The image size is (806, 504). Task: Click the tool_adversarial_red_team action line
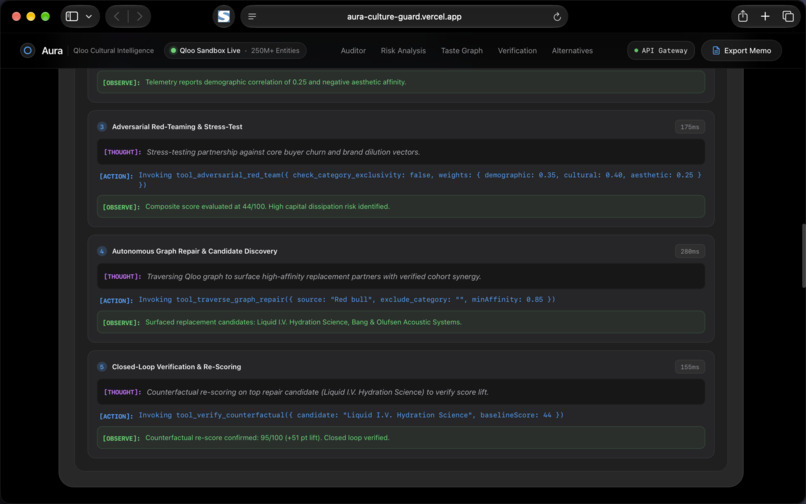point(401,179)
